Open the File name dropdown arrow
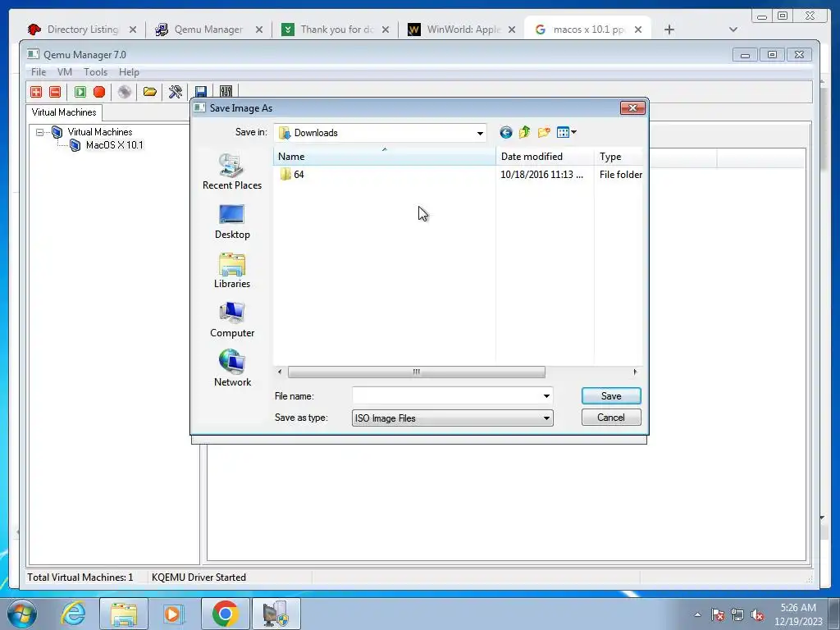The width and height of the screenshot is (840, 630). (x=546, y=396)
